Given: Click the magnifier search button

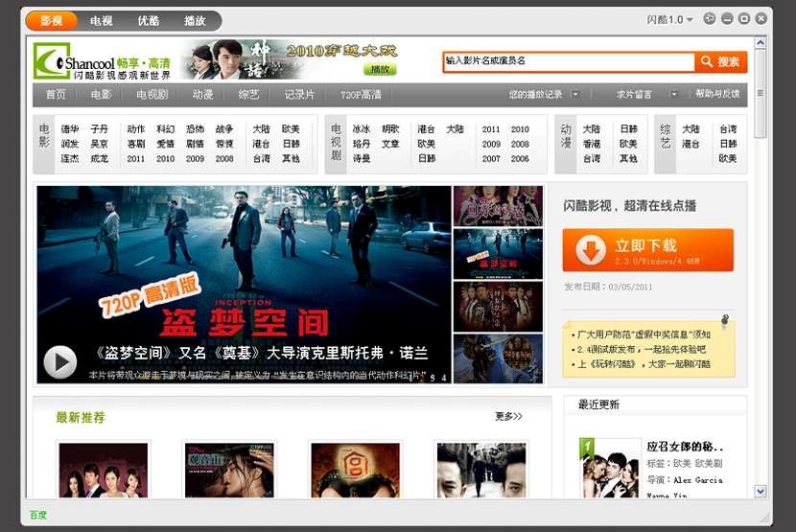Looking at the screenshot, I should pyautogui.click(x=720, y=61).
